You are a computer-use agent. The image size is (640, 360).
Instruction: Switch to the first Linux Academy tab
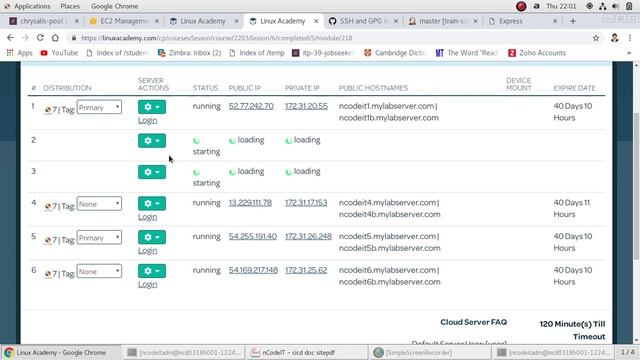click(x=203, y=21)
